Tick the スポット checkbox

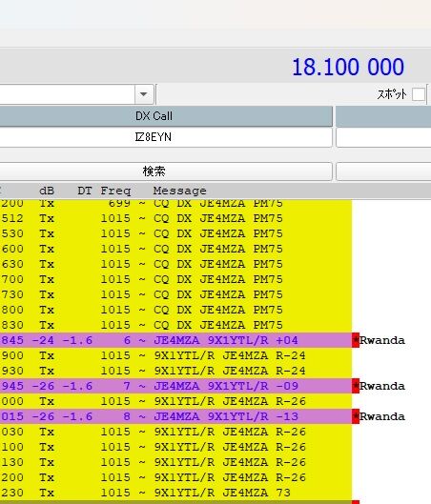[x=419, y=94]
